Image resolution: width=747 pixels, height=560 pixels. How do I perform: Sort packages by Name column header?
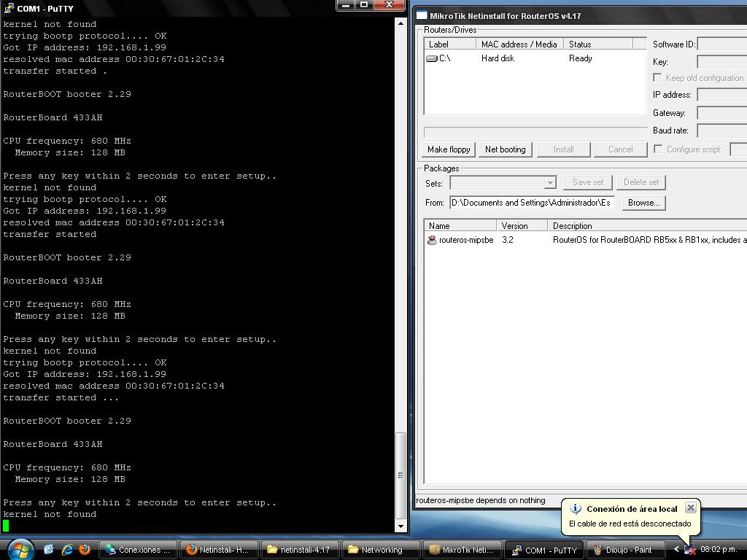(x=460, y=226)
